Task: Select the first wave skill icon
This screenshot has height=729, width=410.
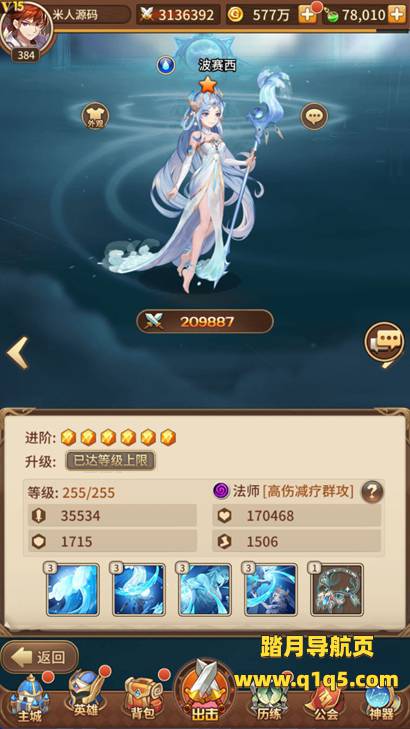Action: tap(73, 590)
